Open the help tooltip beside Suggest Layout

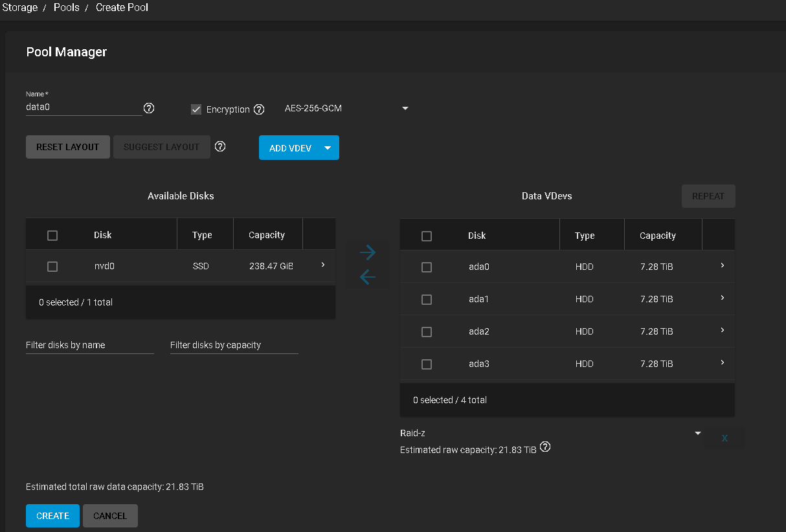tap(220, 146)
